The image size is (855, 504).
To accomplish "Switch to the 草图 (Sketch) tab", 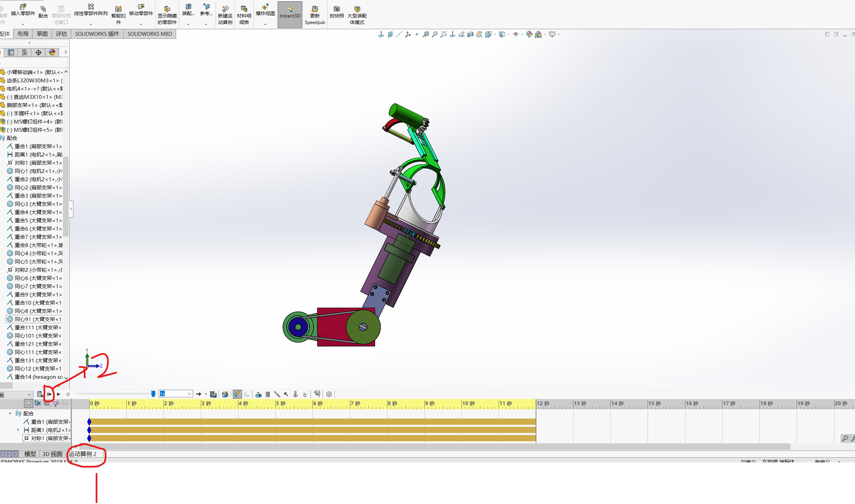I will pos(42,34).
